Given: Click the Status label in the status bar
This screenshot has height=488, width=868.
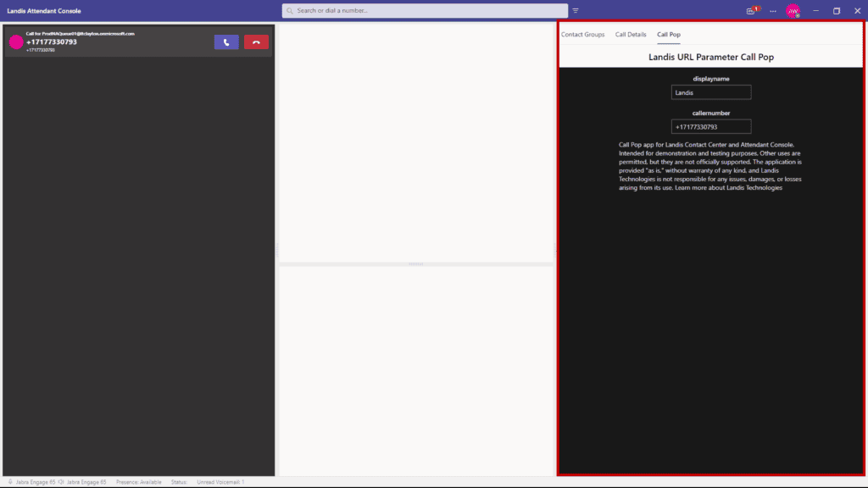Looking at the screenshot, I should click(x=178, y=481).
